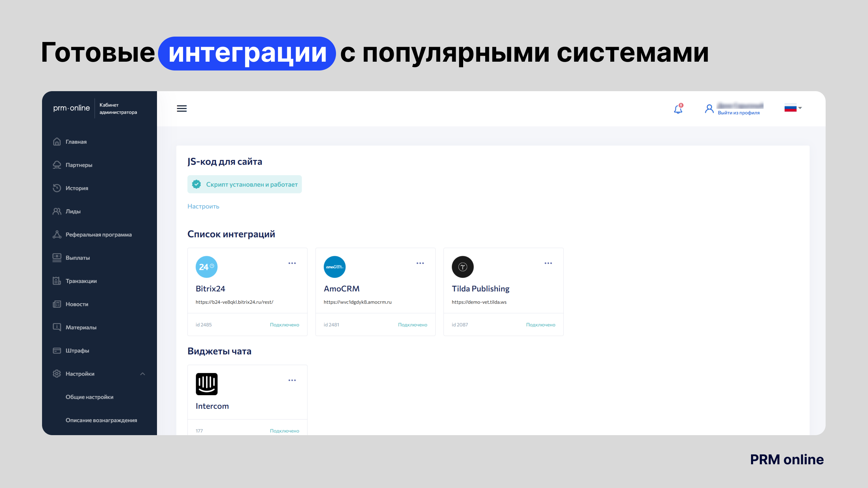This screenshot has width=868, height=488.
Task: Click 'JS-код для сайта' section heading
Action: pyautogui.click(x=225, y=162)
